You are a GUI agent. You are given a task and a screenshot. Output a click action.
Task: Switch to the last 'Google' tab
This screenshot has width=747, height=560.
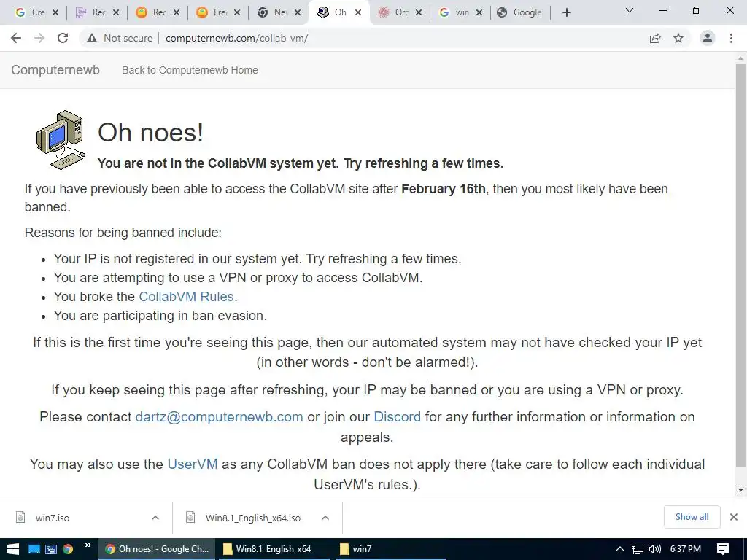coord(519,12)
